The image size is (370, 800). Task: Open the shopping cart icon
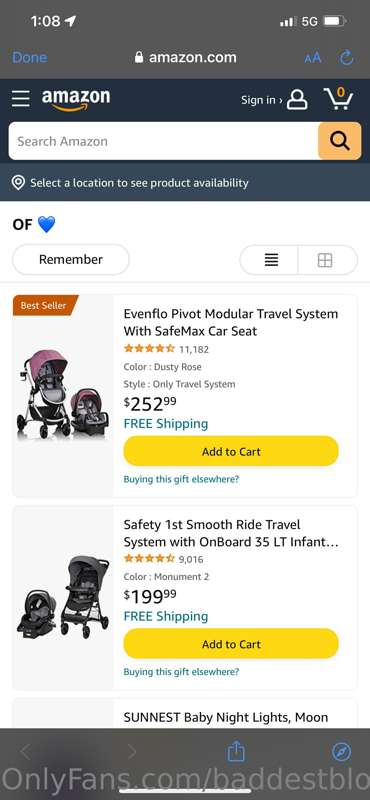(338, 98)
